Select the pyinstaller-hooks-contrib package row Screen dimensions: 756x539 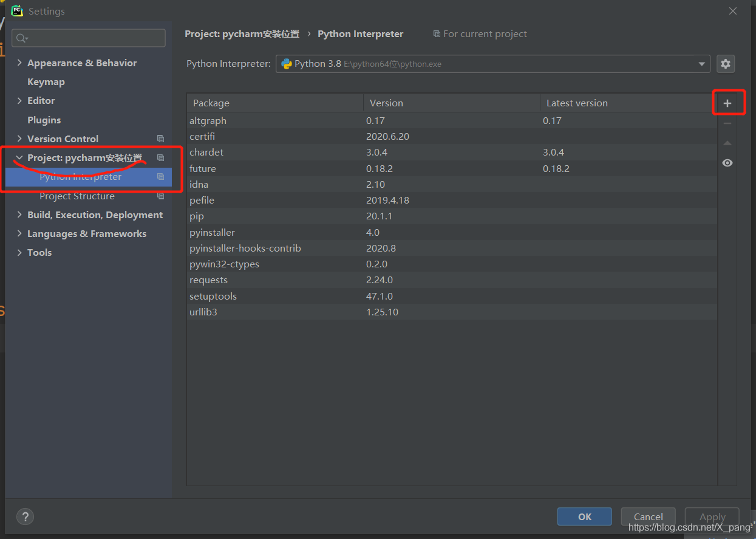pos(452,248)
